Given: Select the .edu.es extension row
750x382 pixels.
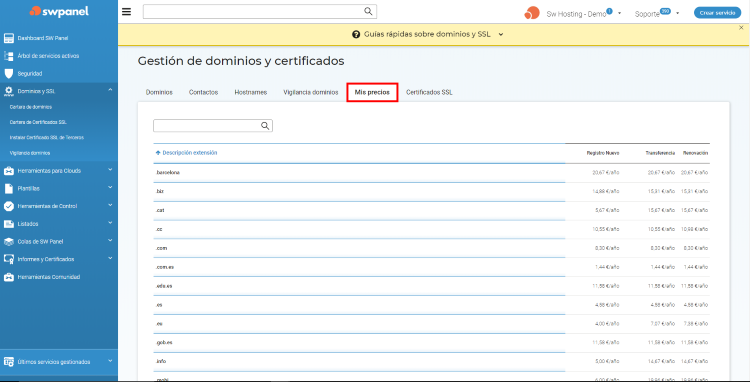Looking at the screenshot, I should point(431,286).
